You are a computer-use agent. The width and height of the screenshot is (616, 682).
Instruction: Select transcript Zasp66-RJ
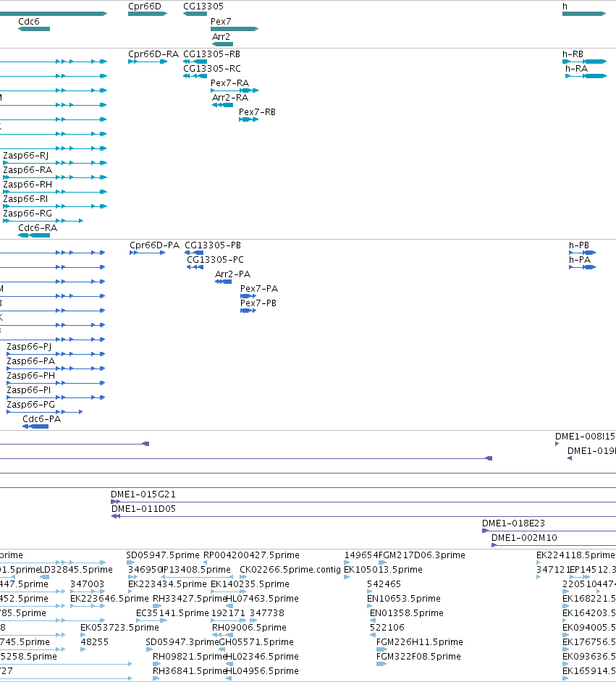pos(55,163)
